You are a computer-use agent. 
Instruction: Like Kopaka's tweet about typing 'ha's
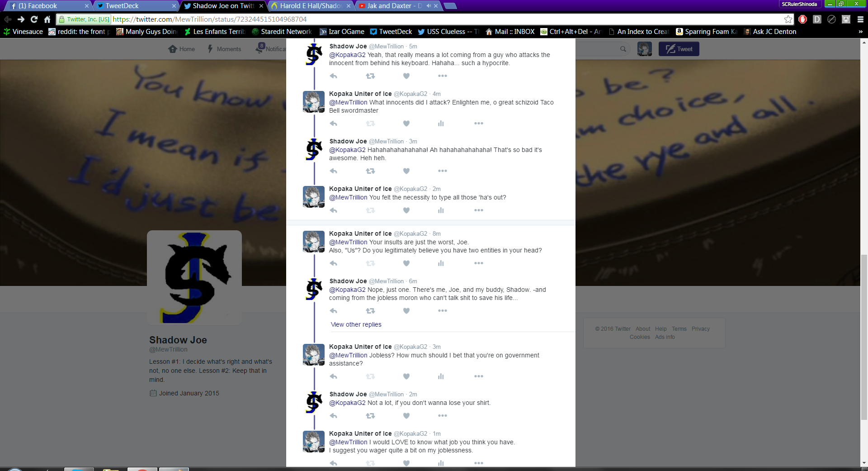click(x=406, y=210)
